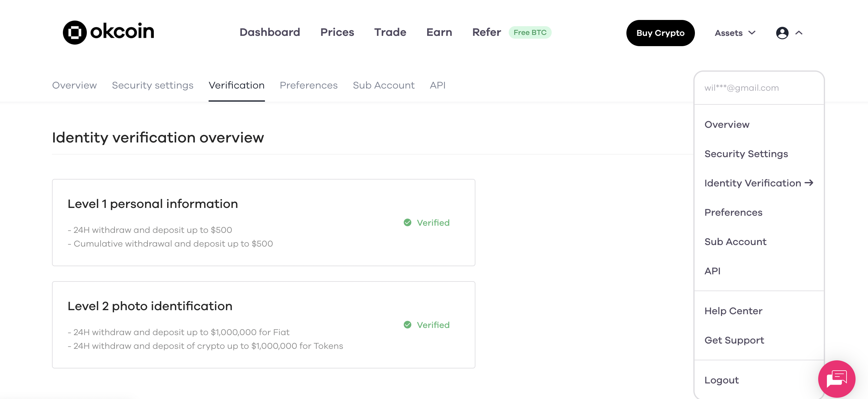
Task: Select Sub Account in dropdown menu
Action: click(736, 242)
